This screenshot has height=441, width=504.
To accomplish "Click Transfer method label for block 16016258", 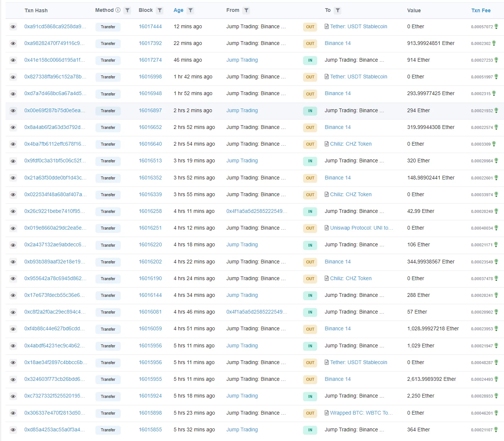I will tap(108, 211).
